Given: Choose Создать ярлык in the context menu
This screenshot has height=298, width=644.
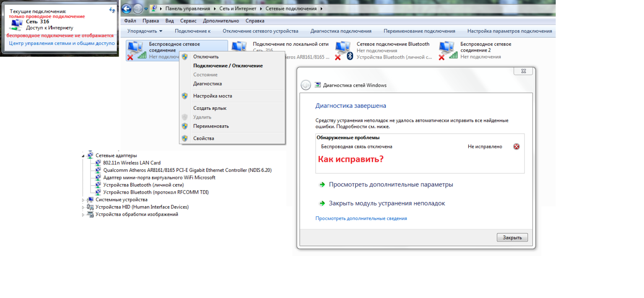Looking at the screenshot, I should [232, 108].
